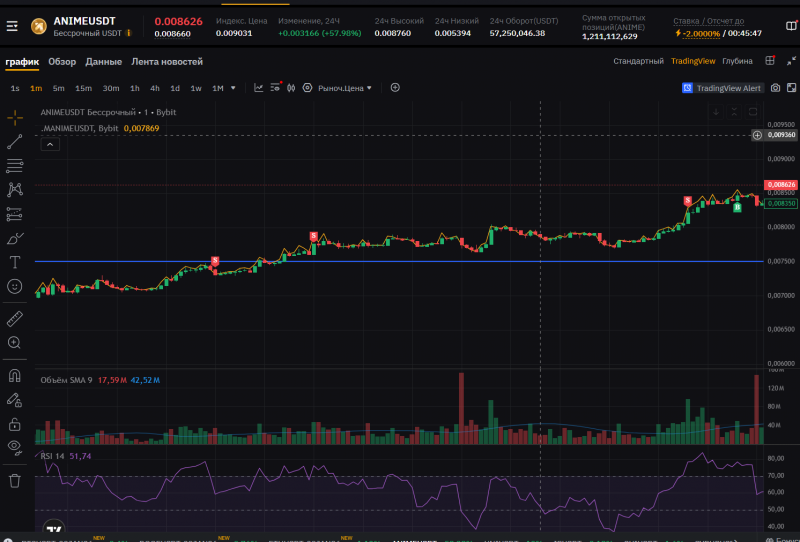Switch to the 1d timeframe

tap(175, 88)
